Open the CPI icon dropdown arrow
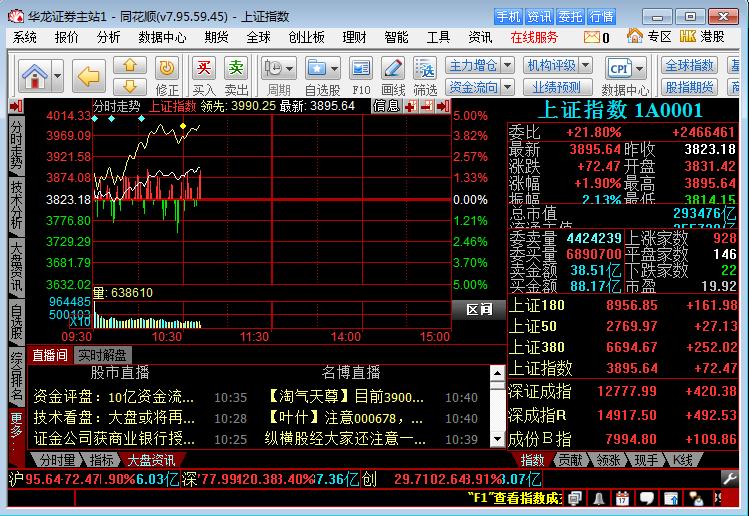The image size is (749, 516). (x=640, y=68)
